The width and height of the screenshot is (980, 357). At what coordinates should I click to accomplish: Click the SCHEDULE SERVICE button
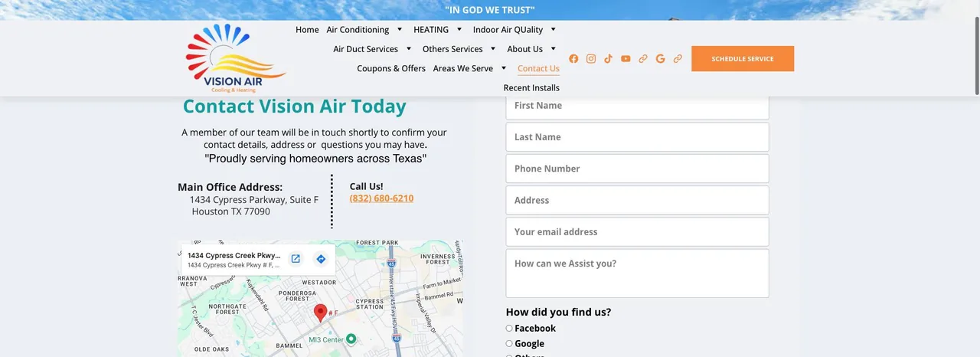(x=743, y=59)
